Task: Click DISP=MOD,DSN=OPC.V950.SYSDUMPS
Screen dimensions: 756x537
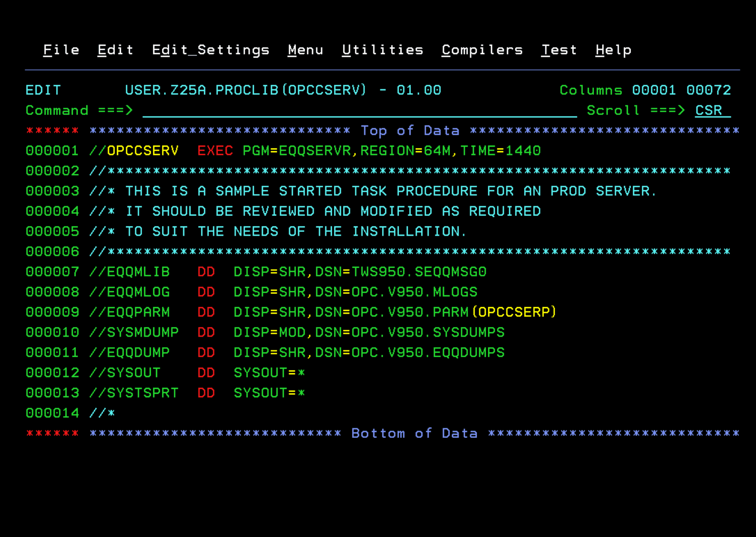Action: click(369, 332)
